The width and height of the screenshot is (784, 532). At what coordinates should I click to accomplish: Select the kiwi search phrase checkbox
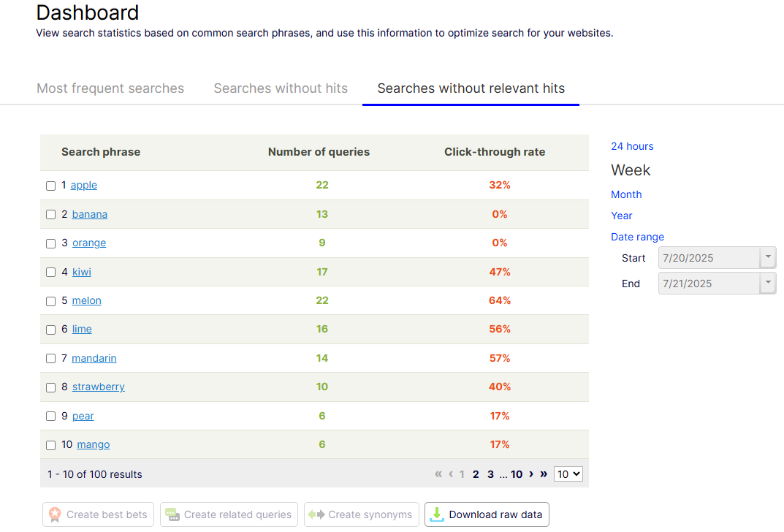51,273
